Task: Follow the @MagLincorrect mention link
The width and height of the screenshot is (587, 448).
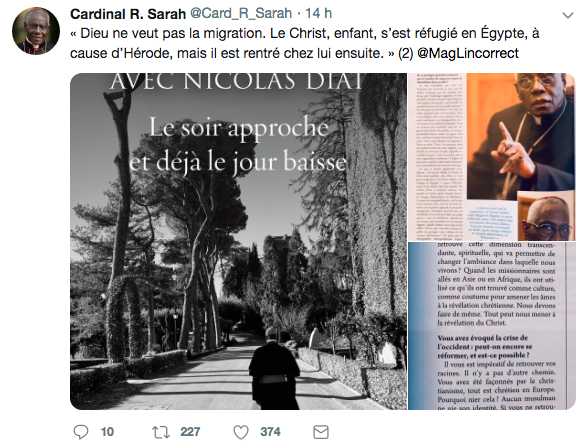Action: (x=468, y=53)
